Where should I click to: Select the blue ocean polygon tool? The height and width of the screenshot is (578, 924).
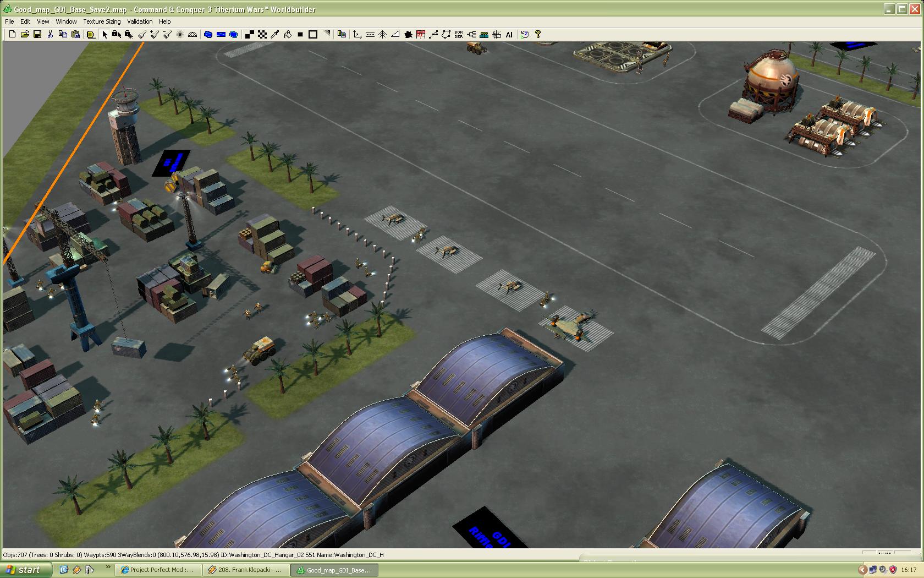[x=233, y=34]
